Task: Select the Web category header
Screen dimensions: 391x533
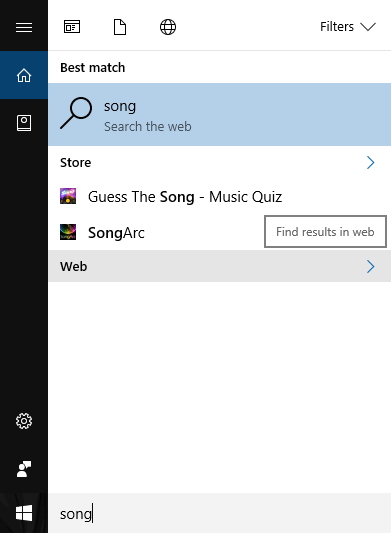Action: click(220, 266)
